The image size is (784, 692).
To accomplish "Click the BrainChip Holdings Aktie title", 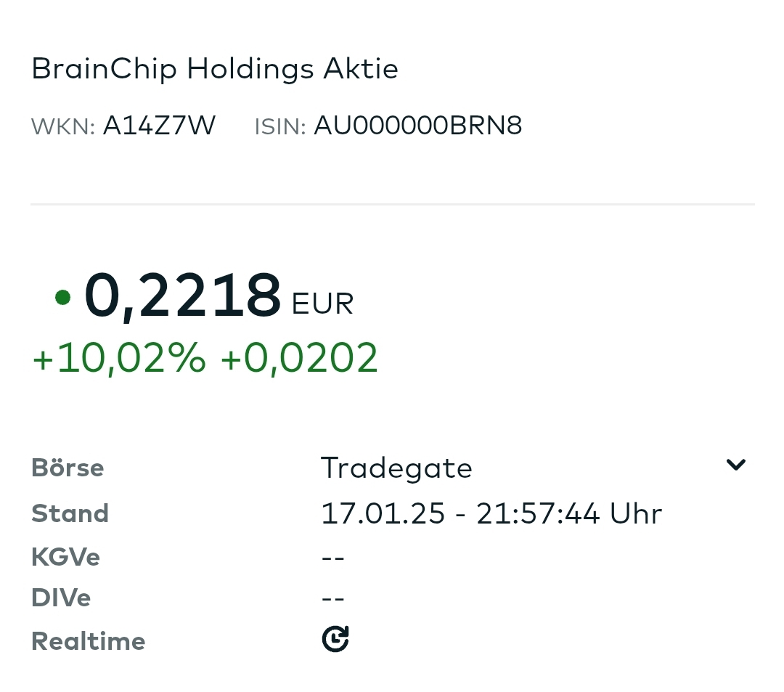I will click(214, 68).
